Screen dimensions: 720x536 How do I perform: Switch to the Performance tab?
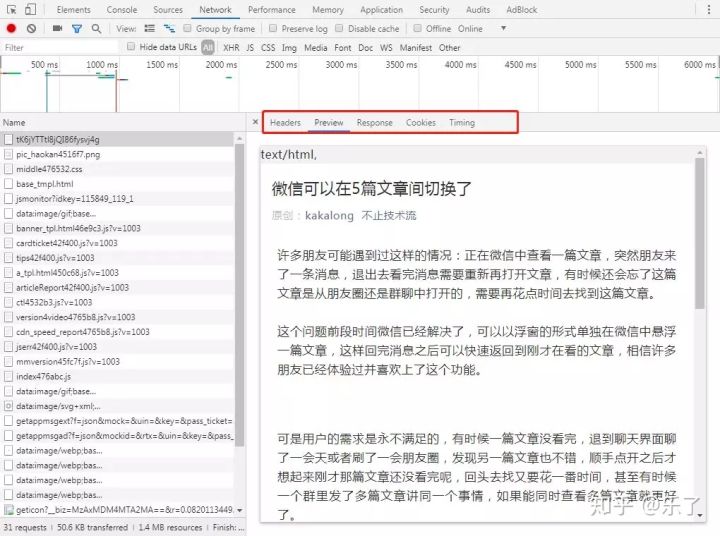click(x=272, y=10)
